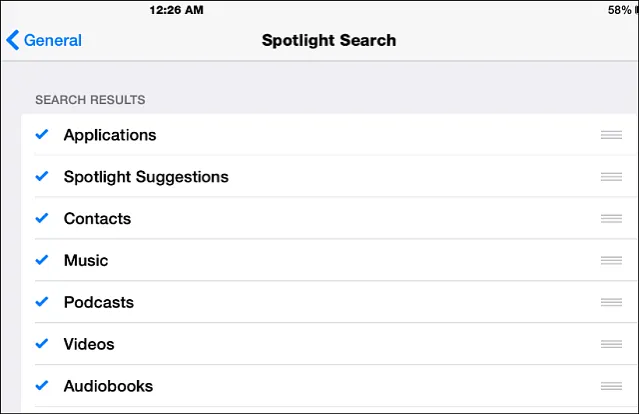Click the reorder handle for Videos
The image size is (639, 414).
click(611, 345)
